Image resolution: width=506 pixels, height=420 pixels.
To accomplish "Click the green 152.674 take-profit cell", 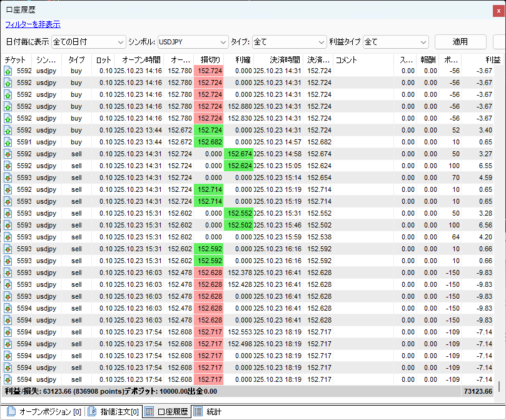I will point(239,154).
